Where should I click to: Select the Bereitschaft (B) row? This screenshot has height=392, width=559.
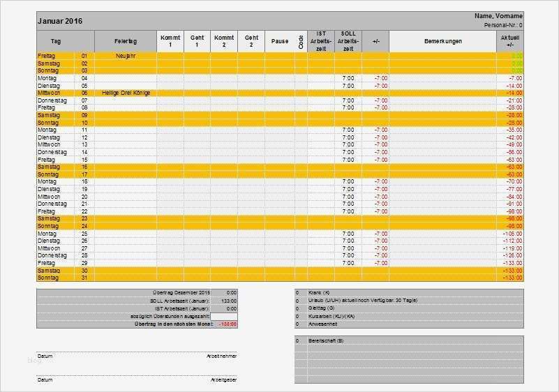(409, 341)
